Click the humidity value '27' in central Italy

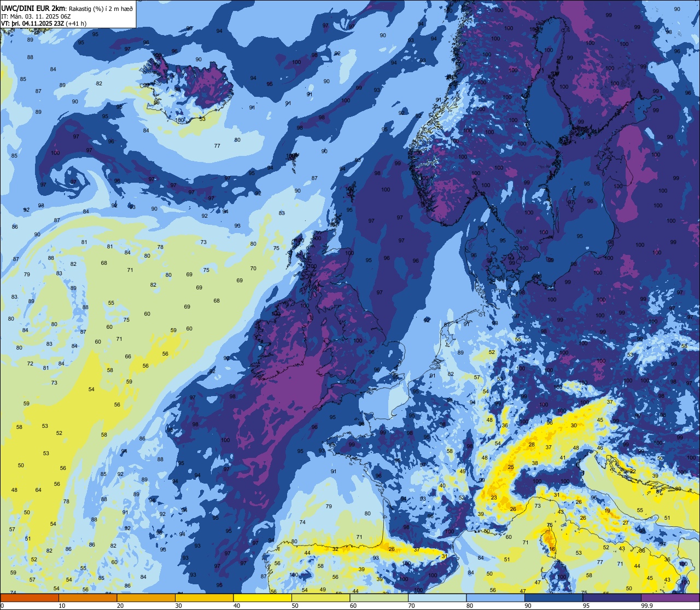tap(626, 522)
